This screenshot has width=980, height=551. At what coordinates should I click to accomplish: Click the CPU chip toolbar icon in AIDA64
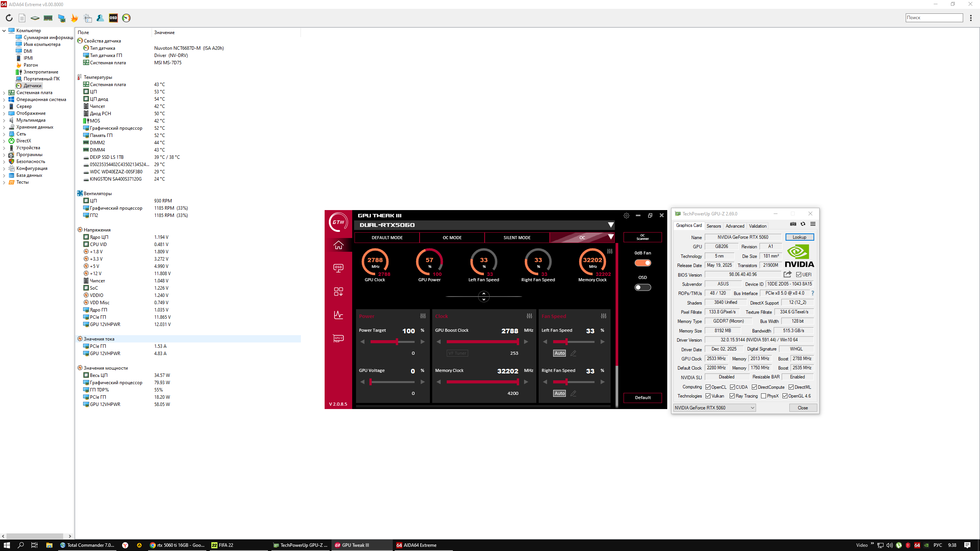(x=35, y=18)
